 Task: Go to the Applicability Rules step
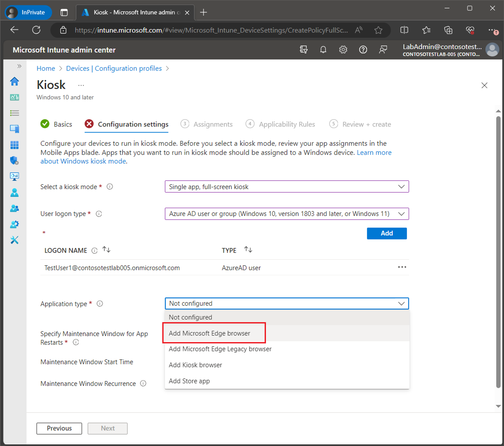click(x=280, y=124)
